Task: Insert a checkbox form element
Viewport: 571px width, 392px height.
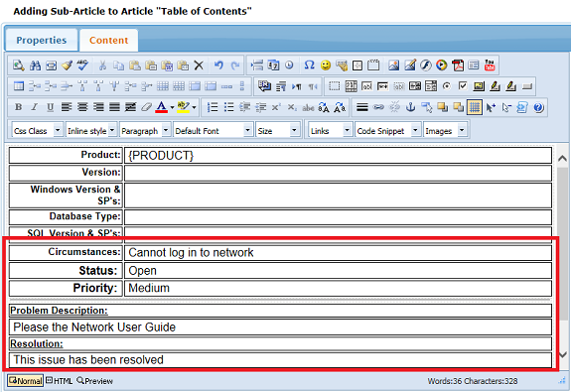Action: [463, 86]
